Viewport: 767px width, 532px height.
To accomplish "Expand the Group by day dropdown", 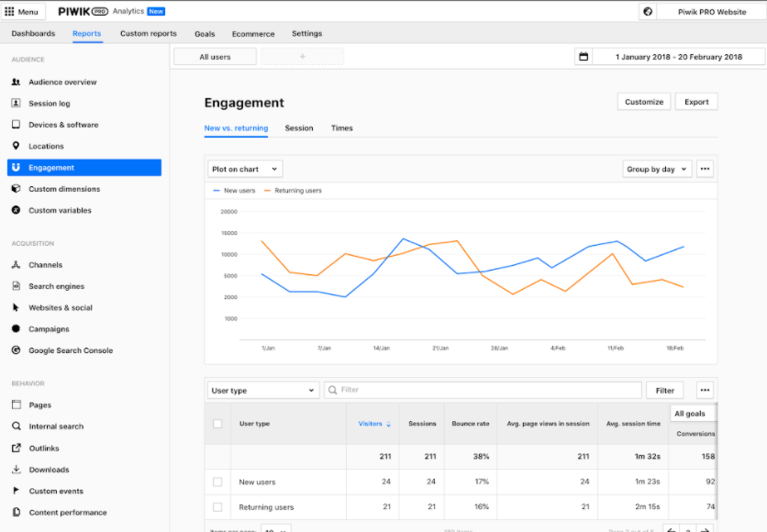I will click(657, 169).
